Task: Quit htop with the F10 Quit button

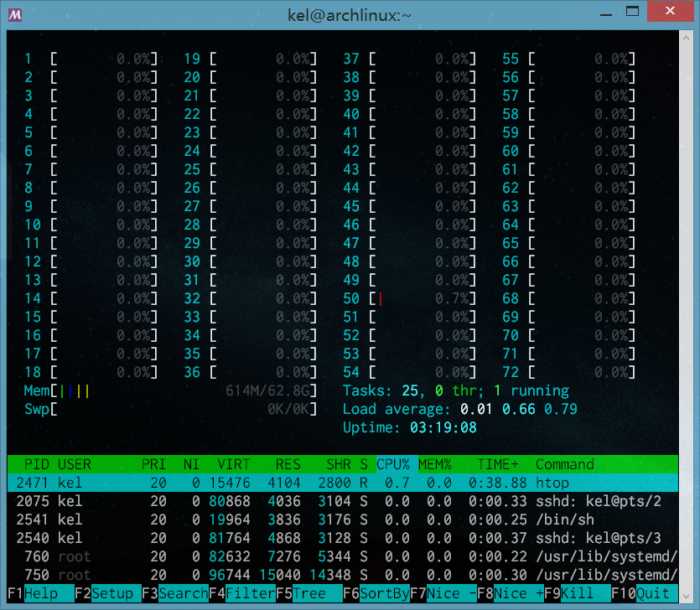Action: 644,593
